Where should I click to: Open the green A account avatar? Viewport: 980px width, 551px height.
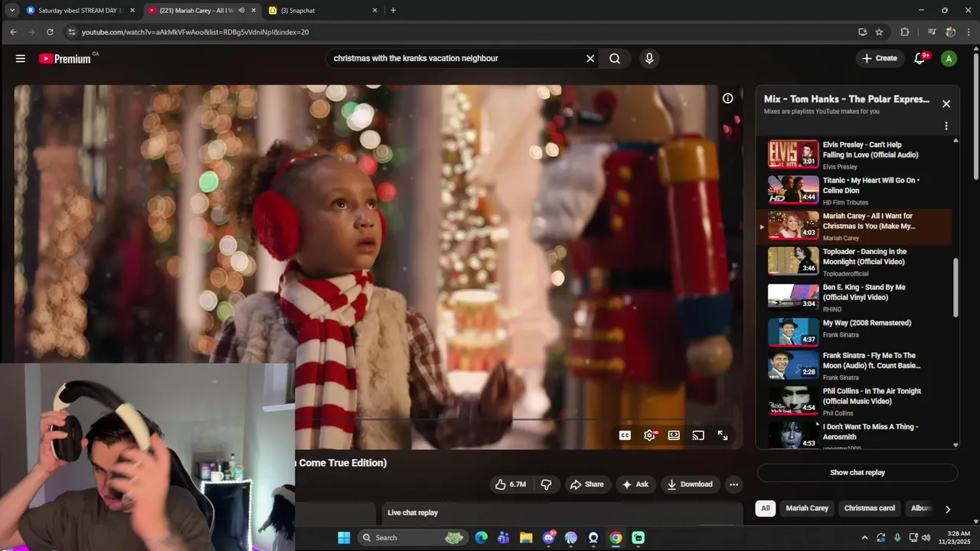[949, 58]
